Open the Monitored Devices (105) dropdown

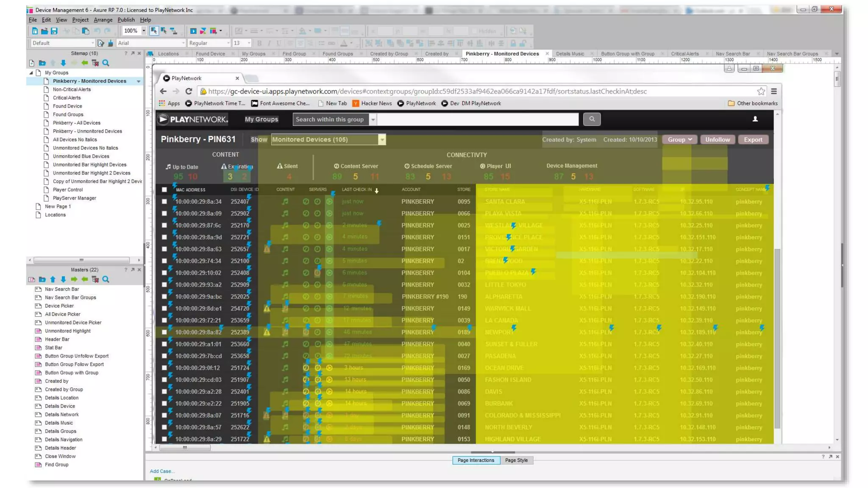[328, 140]
